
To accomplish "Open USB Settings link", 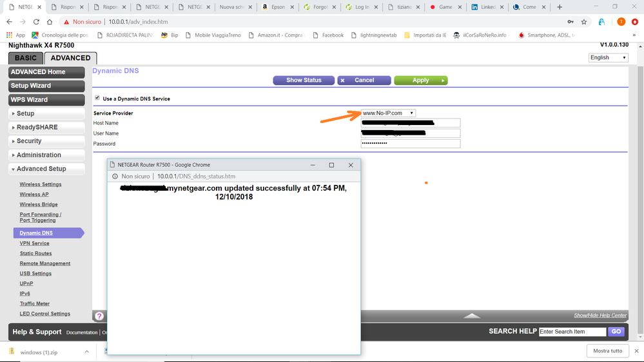I will (x=35, y=273).
